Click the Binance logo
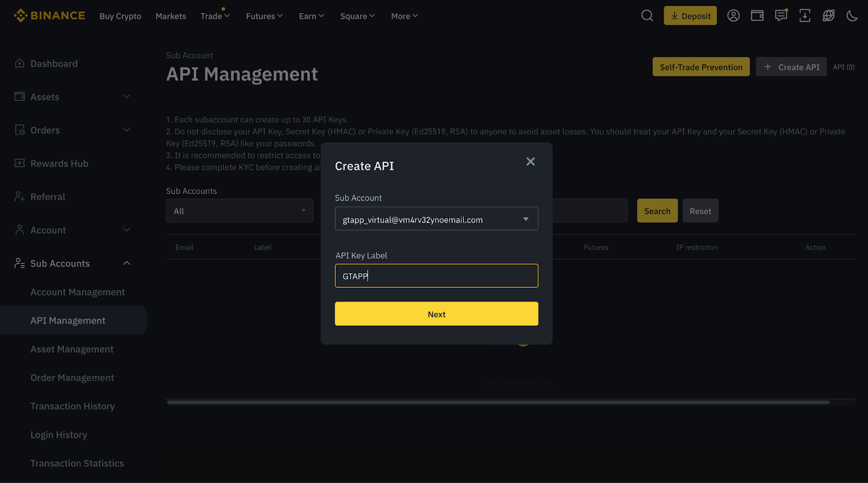 click(x=49, y=16)
